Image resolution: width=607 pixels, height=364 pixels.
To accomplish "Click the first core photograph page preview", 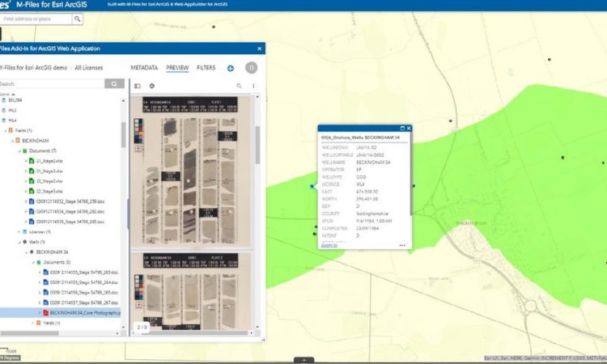I will click(192, 170).
